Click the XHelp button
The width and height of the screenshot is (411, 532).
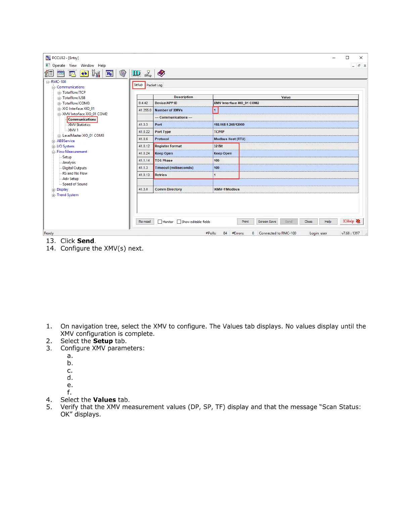pos(352,221)
